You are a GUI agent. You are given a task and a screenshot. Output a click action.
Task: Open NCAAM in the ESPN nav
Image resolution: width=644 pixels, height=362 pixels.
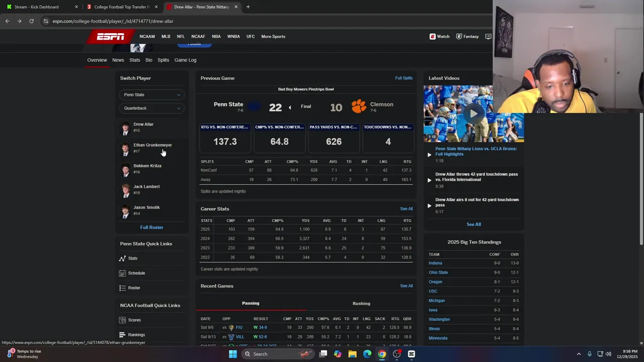pos(147,36)
